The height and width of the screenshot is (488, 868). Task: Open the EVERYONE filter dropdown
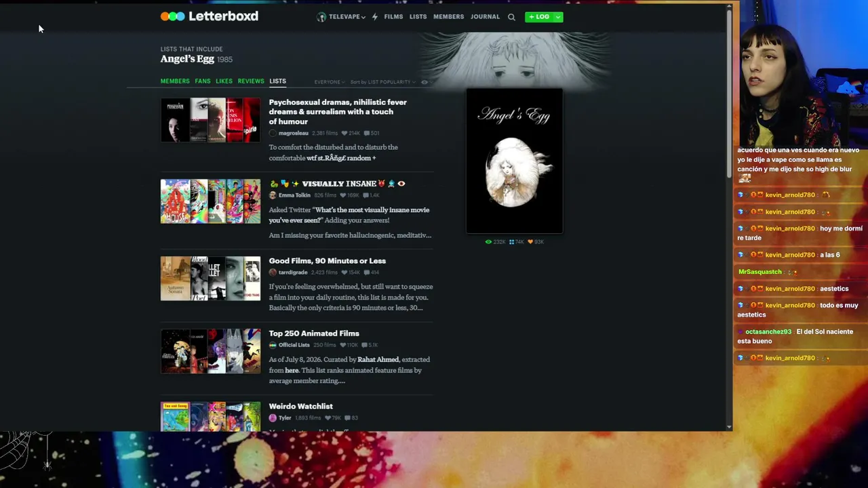pyautogui.click(x=330, y=82)
